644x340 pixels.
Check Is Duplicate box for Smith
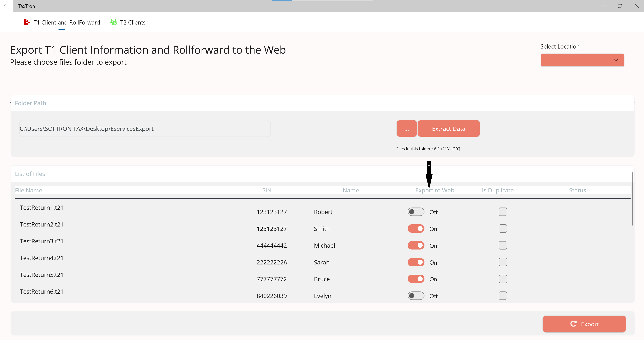point(503,229)
